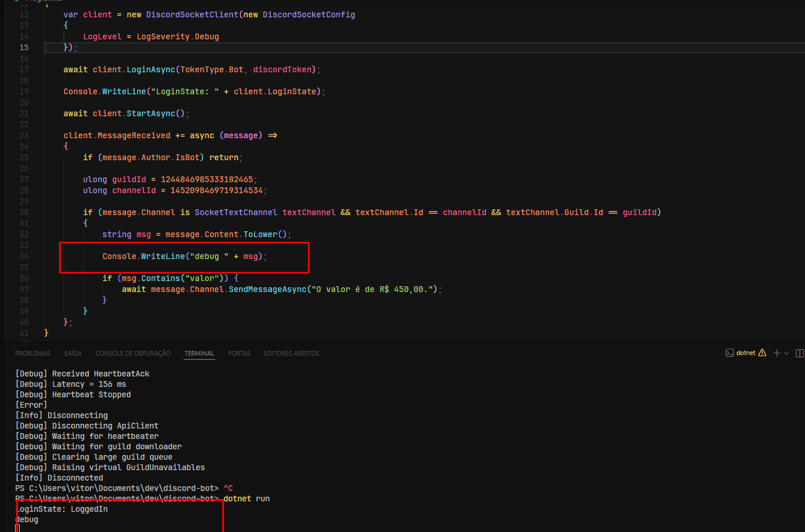The height and width of the screenshot is (532, 805).
Task: Click the "Heartbeat Stopped" terminal line
Action: click(x=73, y=394)
